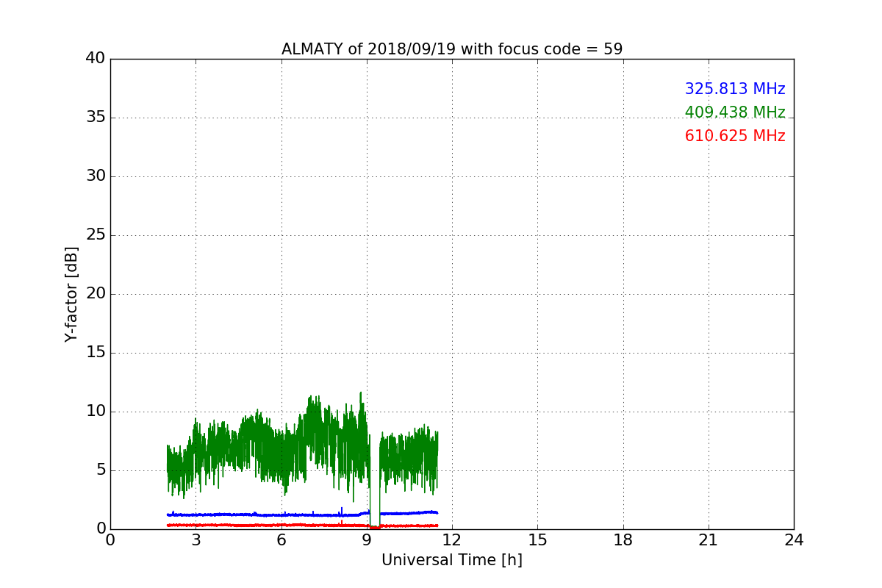The image size is (882, 588).
Task: Click the Universal Time [h] axis label
Action: [x=451, y=560]
